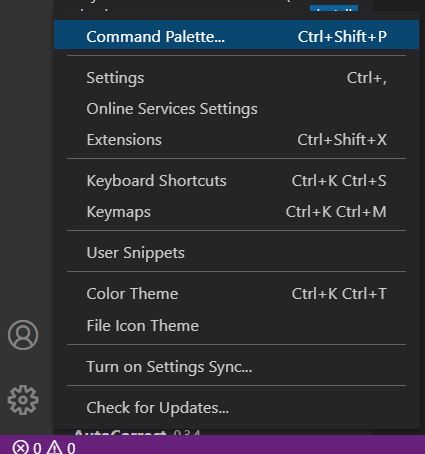Click the errors count icon in status bar
The width and height of the screenshot is (425, 454).
click(x=20, y=447)
